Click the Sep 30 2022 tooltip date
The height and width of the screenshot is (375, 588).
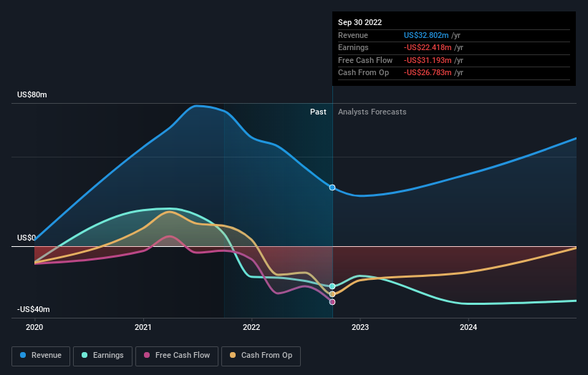click(x=360, y=22)
